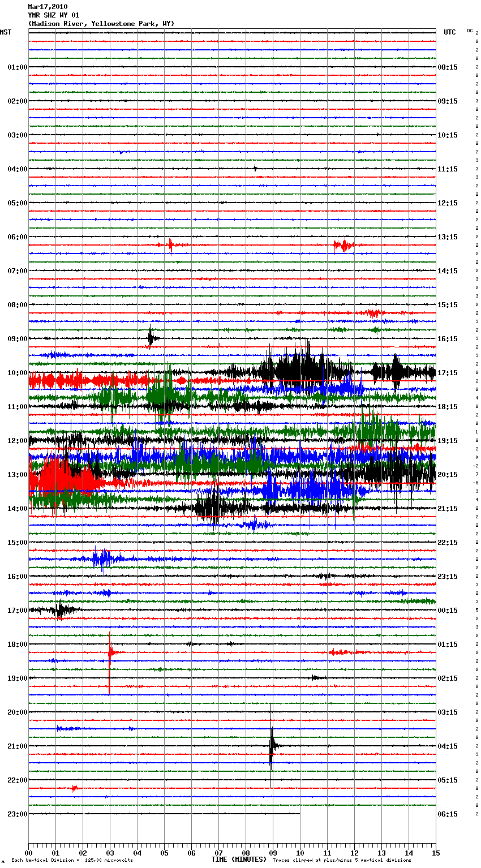
Task: Click the black event on the 09:00 trace
Action: pyautogui.click(x=151, y=337)
